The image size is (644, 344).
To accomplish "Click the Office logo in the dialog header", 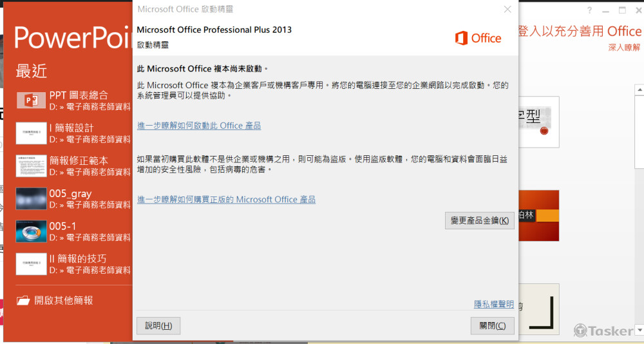I will (478, 38).
